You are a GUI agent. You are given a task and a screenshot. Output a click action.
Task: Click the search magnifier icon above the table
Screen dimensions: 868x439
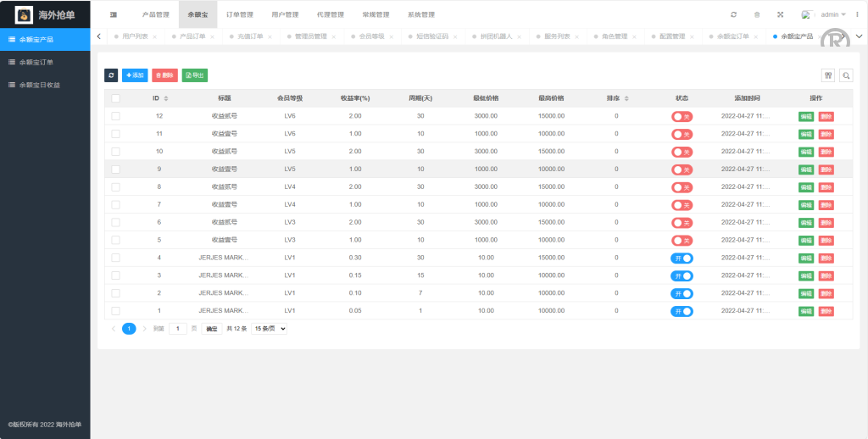[846, 75]
